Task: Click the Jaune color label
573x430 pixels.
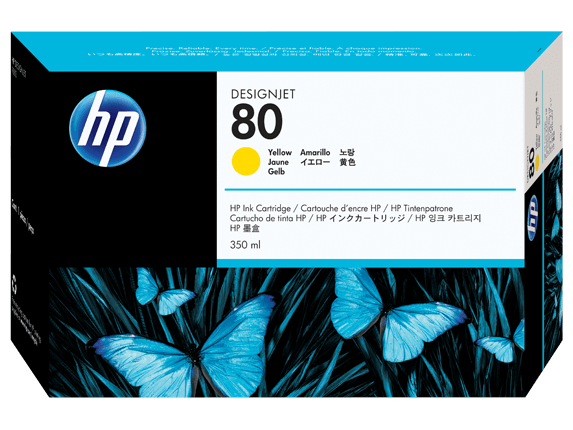Action: coord(278,162)
